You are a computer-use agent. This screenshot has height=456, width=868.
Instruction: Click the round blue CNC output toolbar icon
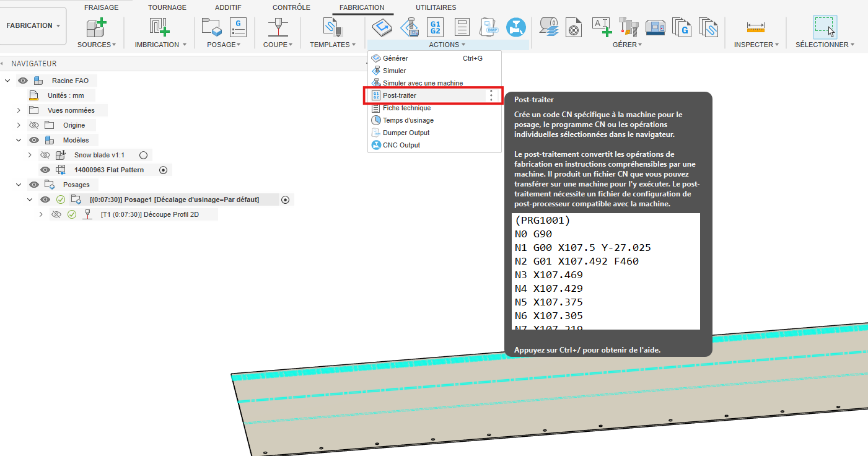(x=515, y=27)
